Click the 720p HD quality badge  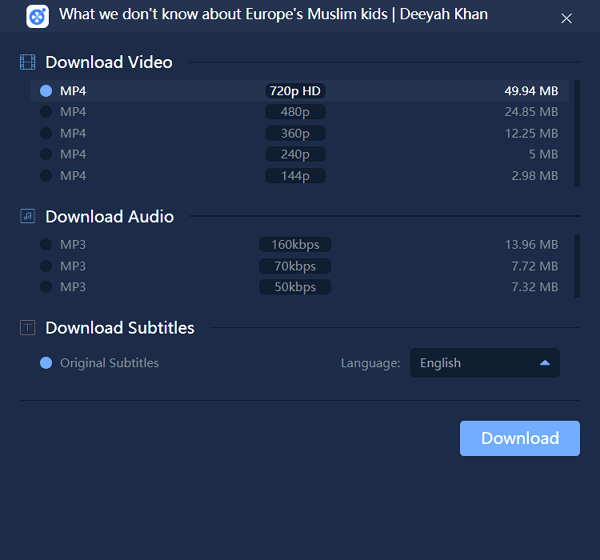click(x=295, y=91)
